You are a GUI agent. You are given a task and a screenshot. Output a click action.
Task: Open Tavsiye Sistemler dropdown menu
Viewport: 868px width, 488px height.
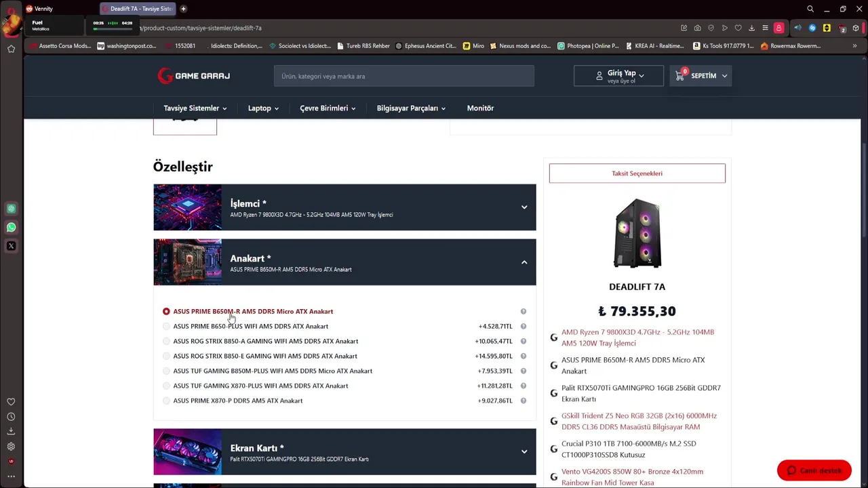(x=195, y=108)
